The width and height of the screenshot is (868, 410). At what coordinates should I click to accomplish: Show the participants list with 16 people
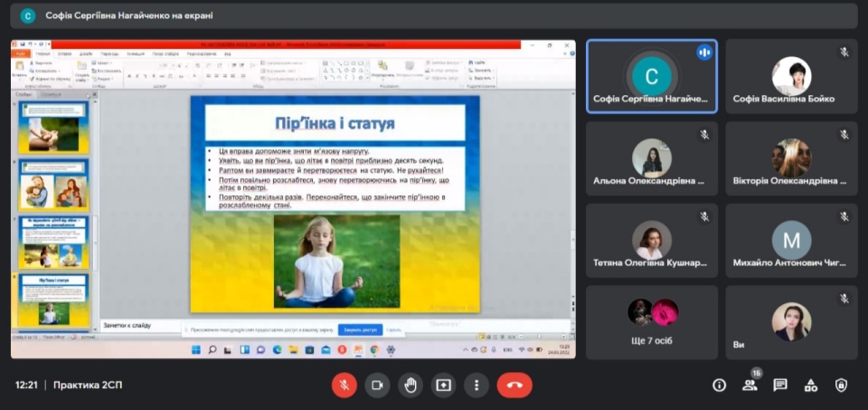tap(750, 385)
